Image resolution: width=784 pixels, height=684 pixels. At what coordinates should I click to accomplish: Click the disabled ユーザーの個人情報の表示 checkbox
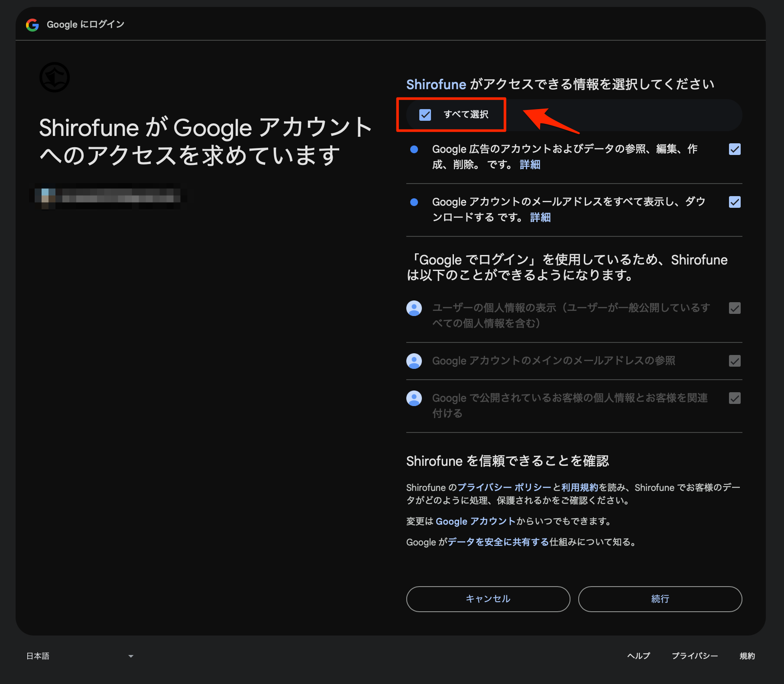[x=735, y=308]
